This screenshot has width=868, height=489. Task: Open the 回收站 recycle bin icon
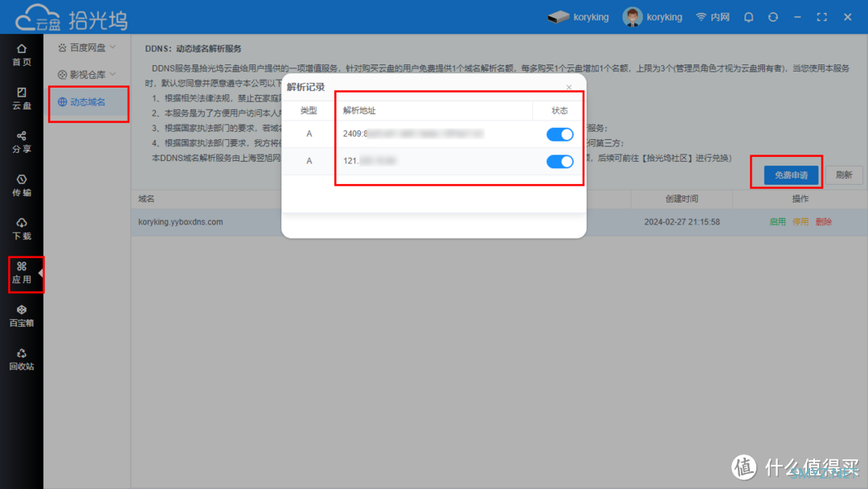(x=22, y=359)
